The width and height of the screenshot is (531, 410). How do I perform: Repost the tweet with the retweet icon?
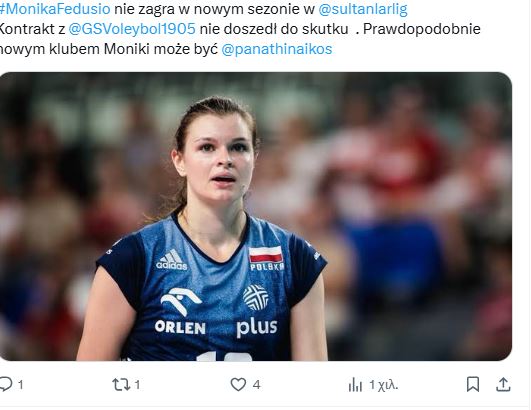[x=121, y=385]
